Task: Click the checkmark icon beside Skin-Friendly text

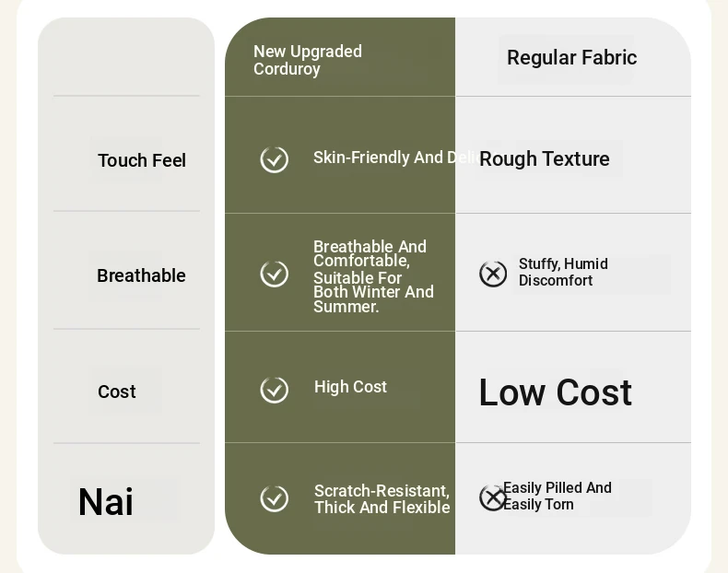Action: pyautogui.click(x=275, y=159)
